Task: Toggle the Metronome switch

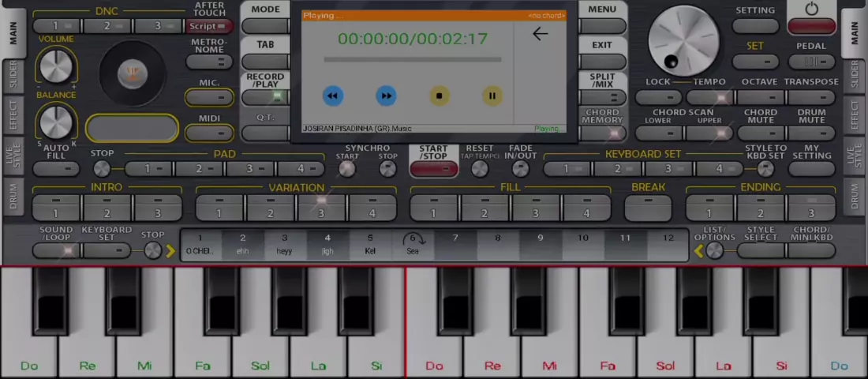Action: (209, 62)
